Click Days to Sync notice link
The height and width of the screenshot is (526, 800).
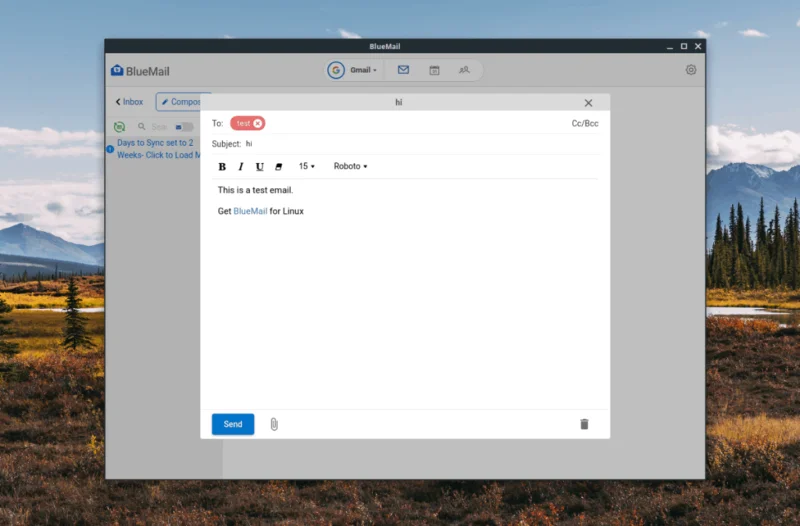point(158,149)
